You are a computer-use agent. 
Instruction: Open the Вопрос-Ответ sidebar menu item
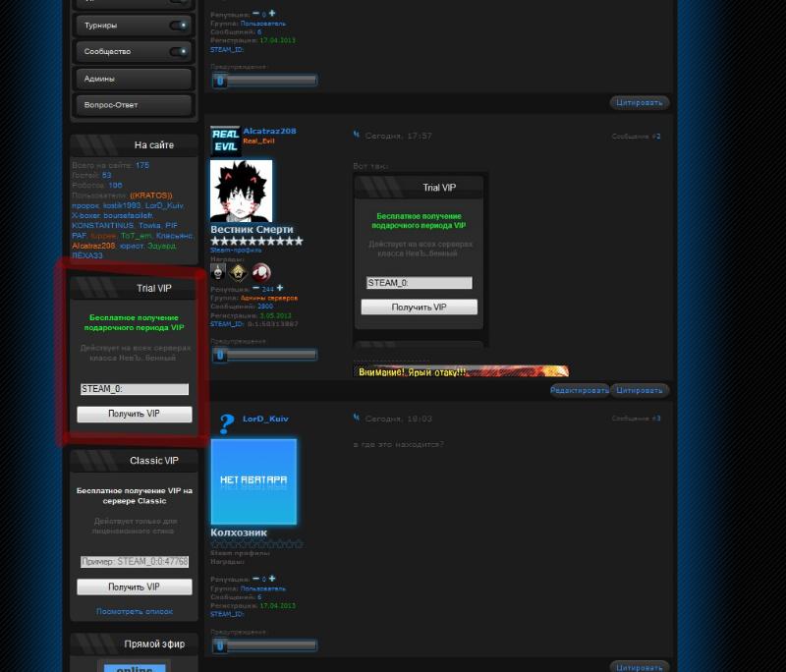tap(134, 105)
